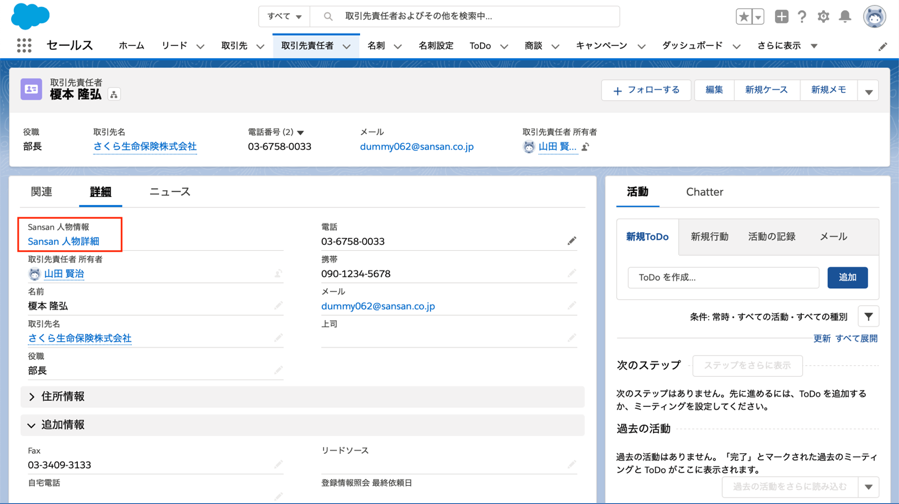This screenshot has width=899, height=504.
Task: Open the help question mark icon
Action: 802,17
